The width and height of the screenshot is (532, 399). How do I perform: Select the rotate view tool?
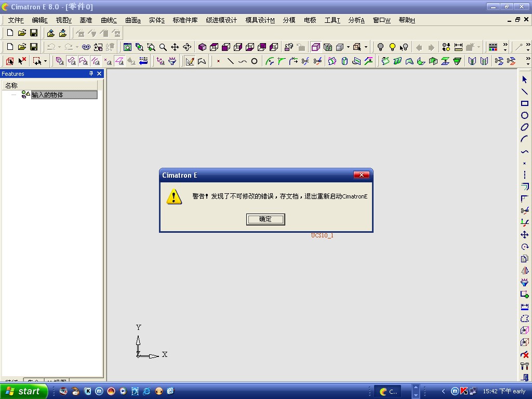[187, 47]
